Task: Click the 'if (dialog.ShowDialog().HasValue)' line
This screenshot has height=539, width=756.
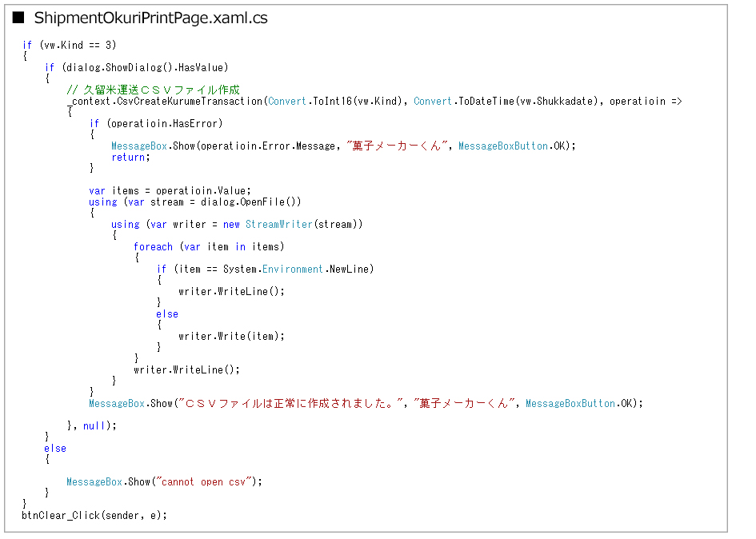Action: [137, 67]
